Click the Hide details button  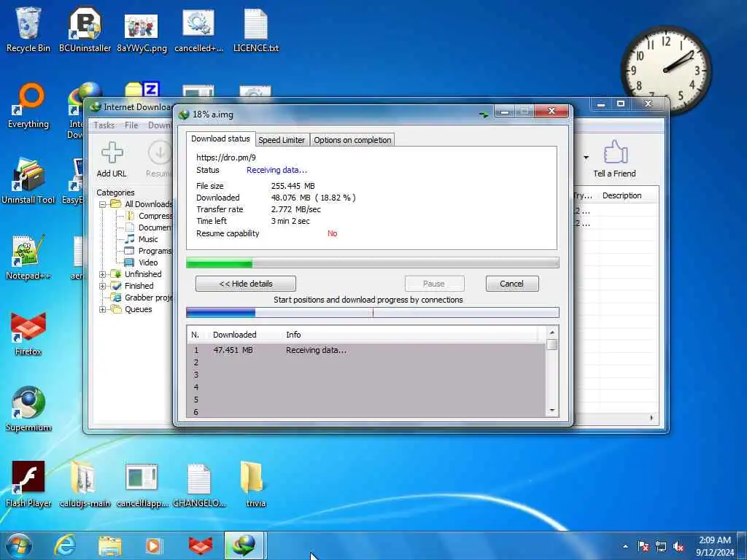coord(245,284)
